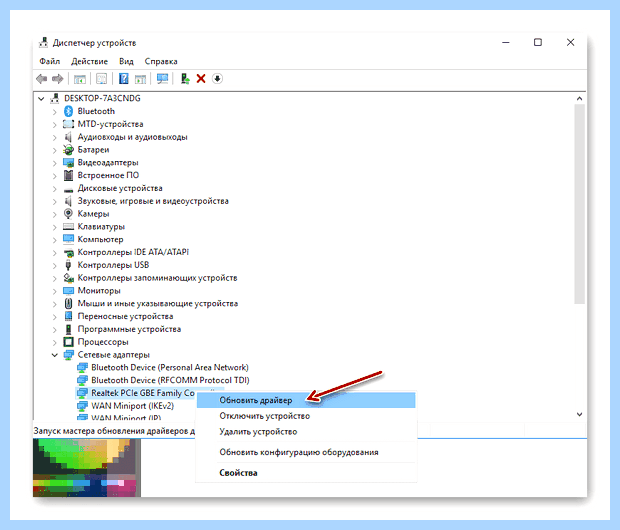
Task: Click the Update driver toolbar icon
Action: pos(185,79)
